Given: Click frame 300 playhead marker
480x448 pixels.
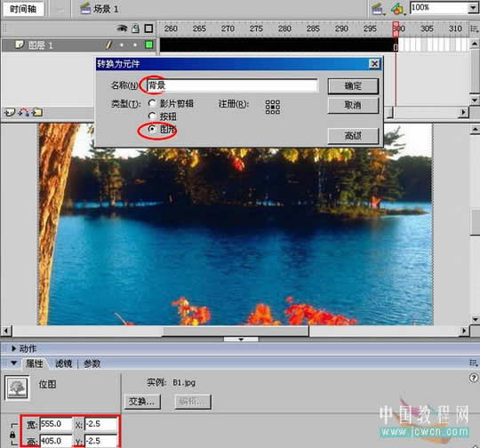Looking at the screenshot, I should tap(396, 28).
